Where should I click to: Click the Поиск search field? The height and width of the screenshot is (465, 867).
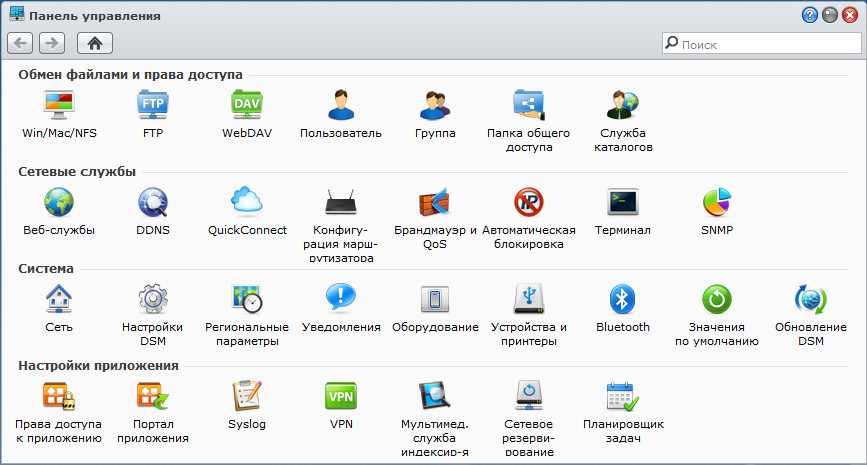click(x=765, y=44)
